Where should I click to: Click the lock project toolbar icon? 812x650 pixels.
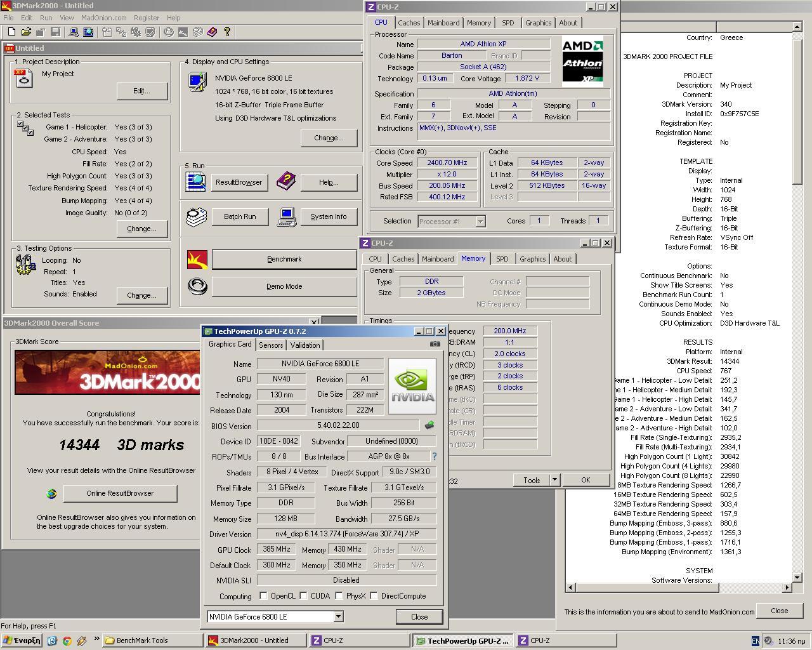pyautogui.click(x=40, y=32)
